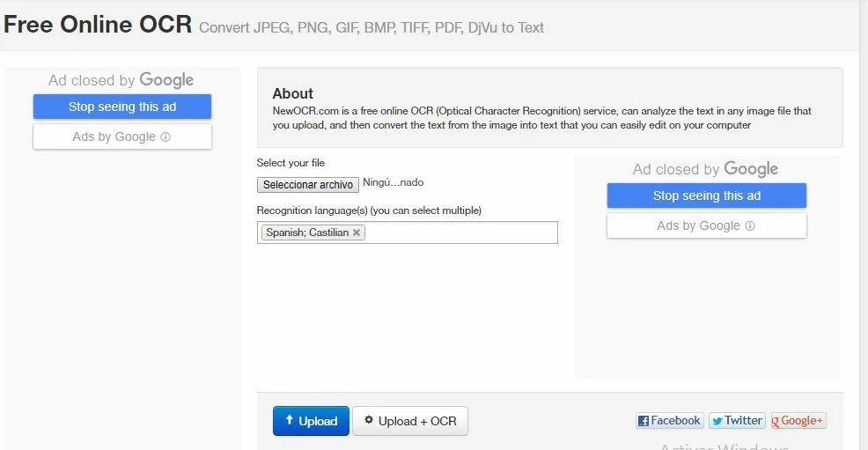Click the Spanish; Castilian language tag text
868x450 pixels.
pos(307,232)
